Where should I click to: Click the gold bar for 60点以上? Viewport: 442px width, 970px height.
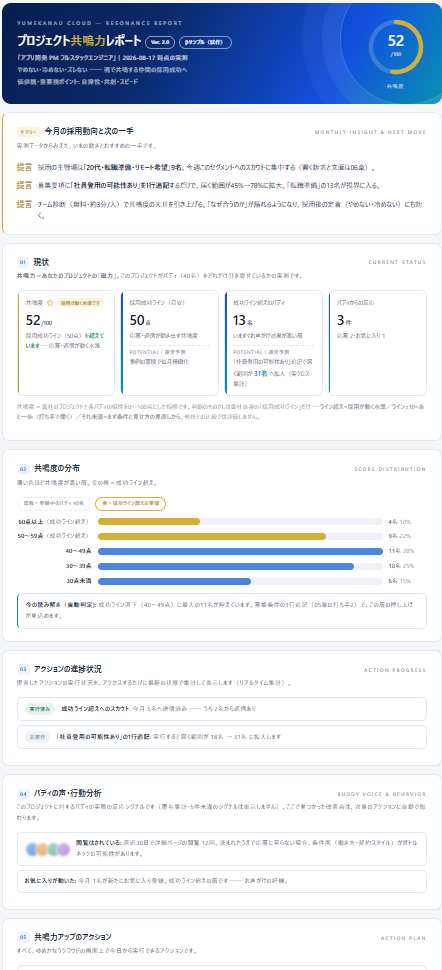point(149,521)
